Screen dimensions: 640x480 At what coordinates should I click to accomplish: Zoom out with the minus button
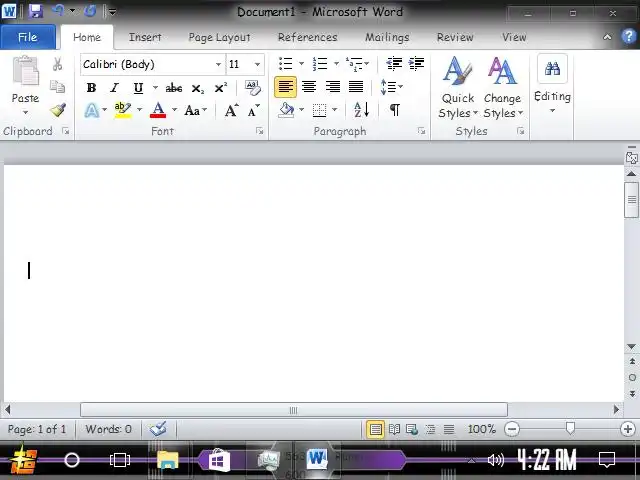pyautogui.click(x=512, y=429)
